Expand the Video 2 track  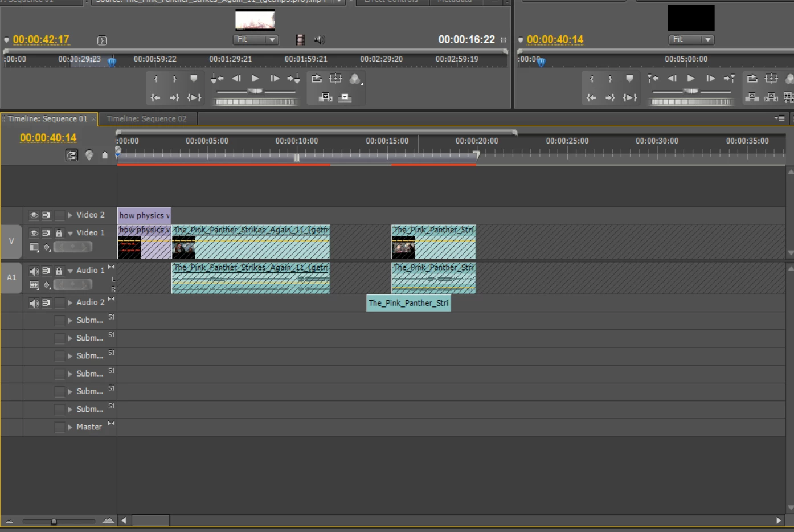70,215
